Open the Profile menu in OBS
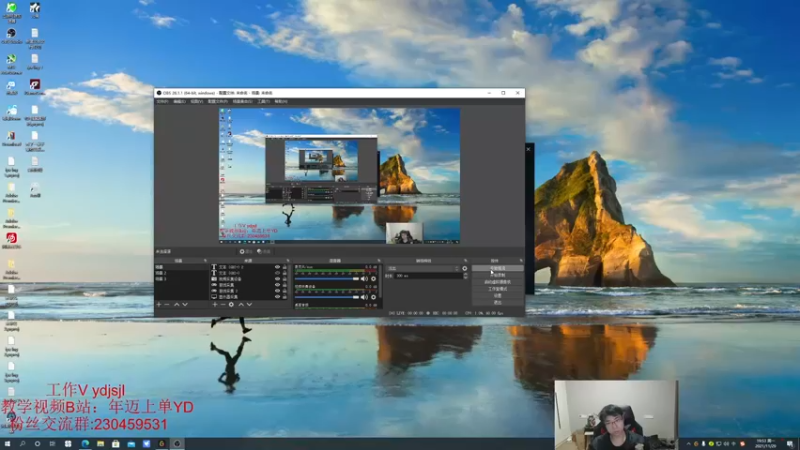This screenshot has height=450, width=800. (x=217, y=101)
